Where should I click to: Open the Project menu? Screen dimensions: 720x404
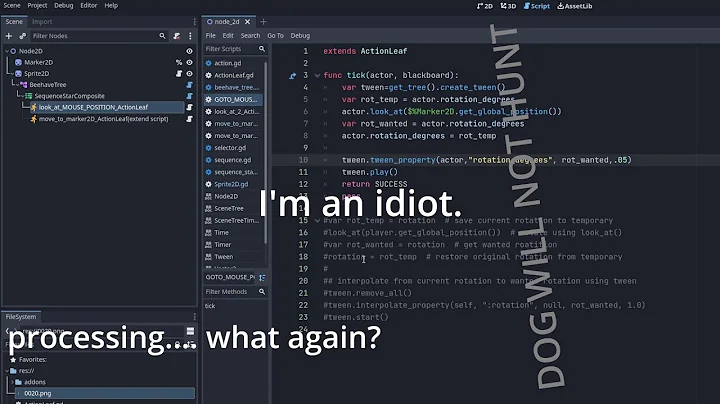coord(37,6)
